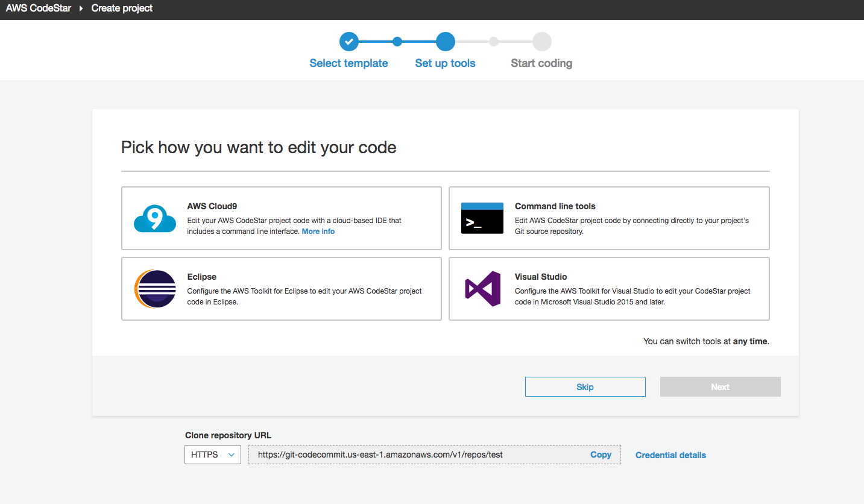Select the AWS Cloud9 editing option card
The height and width of the screenshot is (504, 864).
[x=281, y=218]
